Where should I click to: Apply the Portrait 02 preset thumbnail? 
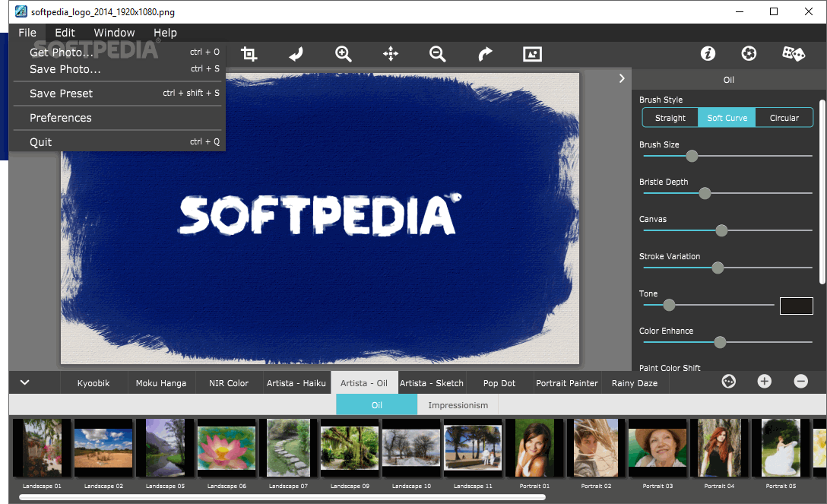pyautogui.click(x=596, y=448)
